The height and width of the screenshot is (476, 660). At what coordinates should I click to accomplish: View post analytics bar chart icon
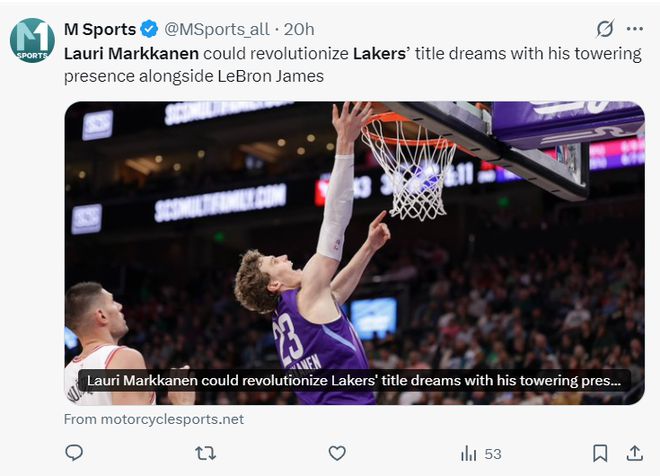pos(469,453)
